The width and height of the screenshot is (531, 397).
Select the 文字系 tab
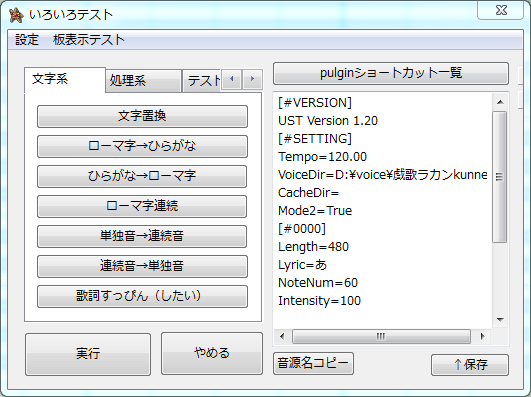pyautogui.click(x=65, y=80)
